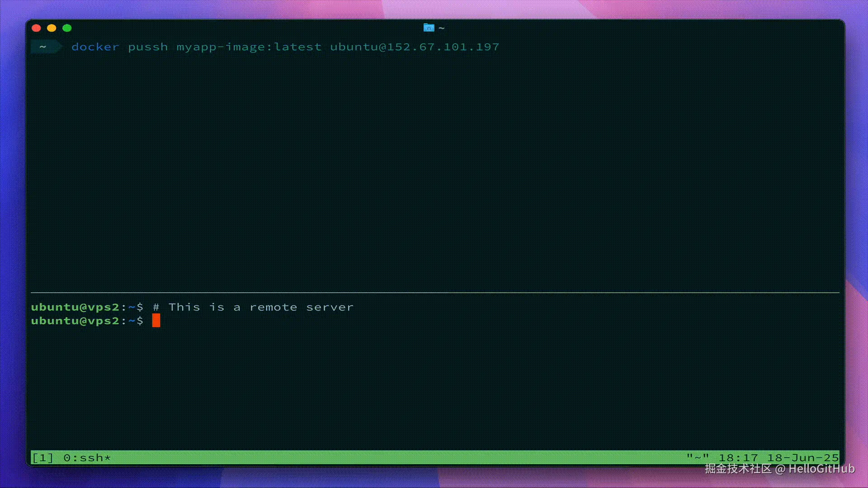Click the 18:17 clock in tmux status bar
The image size is (868, 488).
(738, 458)
